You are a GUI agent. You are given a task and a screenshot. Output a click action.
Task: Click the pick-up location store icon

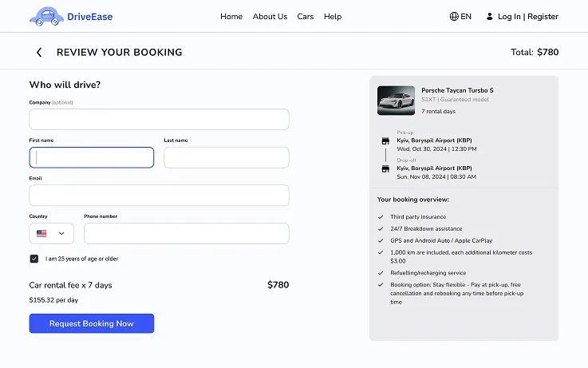tap(385, 141)
